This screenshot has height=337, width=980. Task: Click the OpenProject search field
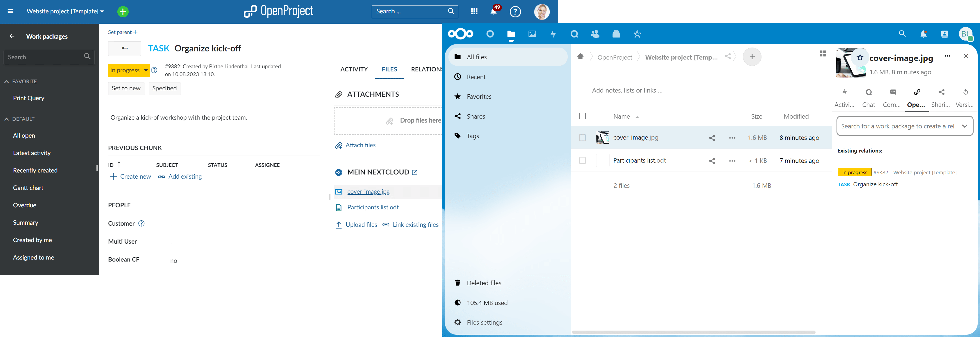pyautogui.click(x=409, y=11)
